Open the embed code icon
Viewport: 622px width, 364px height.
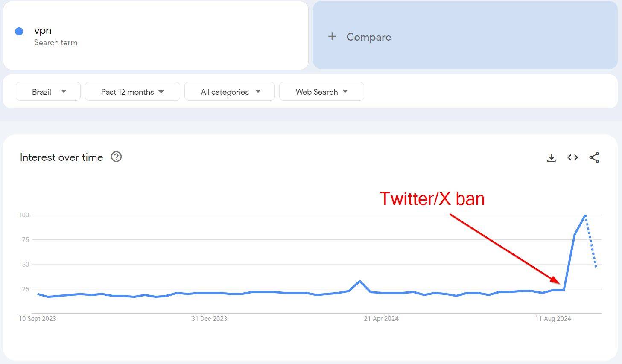572,157
